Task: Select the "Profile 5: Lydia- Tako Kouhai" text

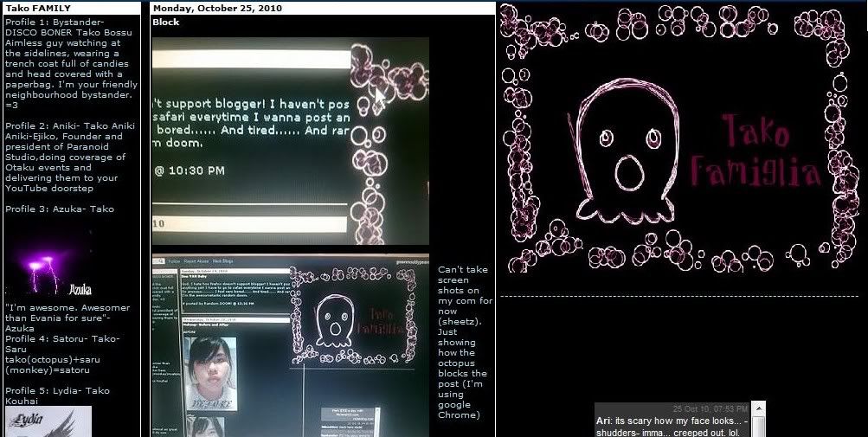Action: (x=58, y=396)
